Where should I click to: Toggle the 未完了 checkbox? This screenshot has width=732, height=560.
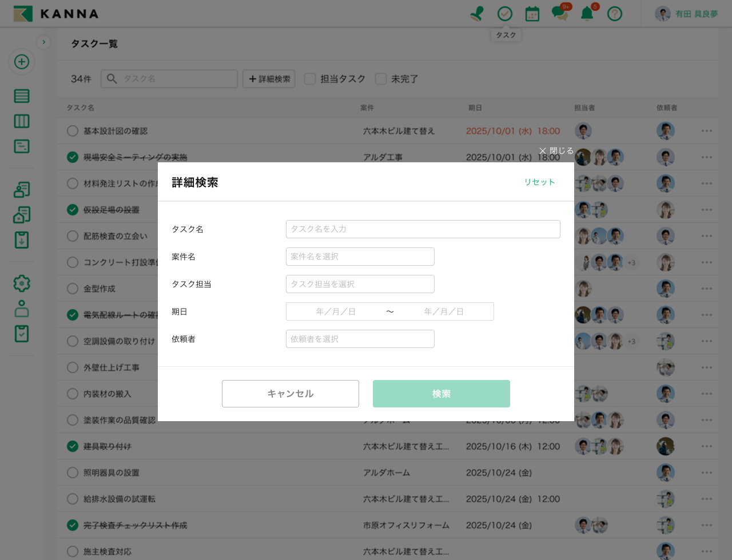click(381, 79)
